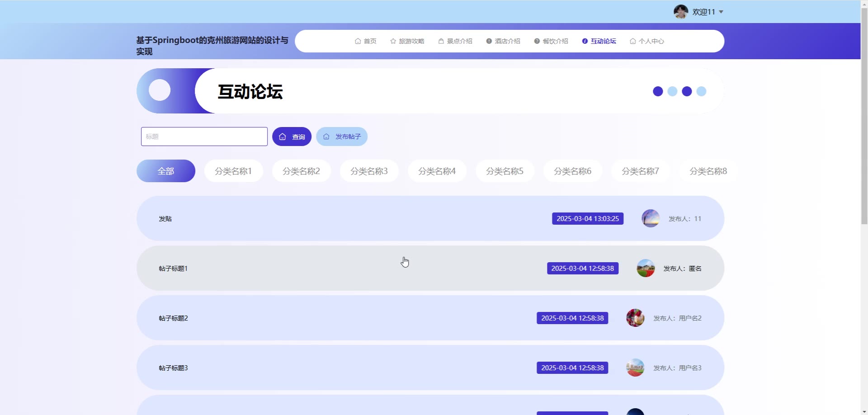Viewport: 868px width, 415px height.
Task: Click the info icon beside 互动论坛
Action: click(x=585, y=41)
